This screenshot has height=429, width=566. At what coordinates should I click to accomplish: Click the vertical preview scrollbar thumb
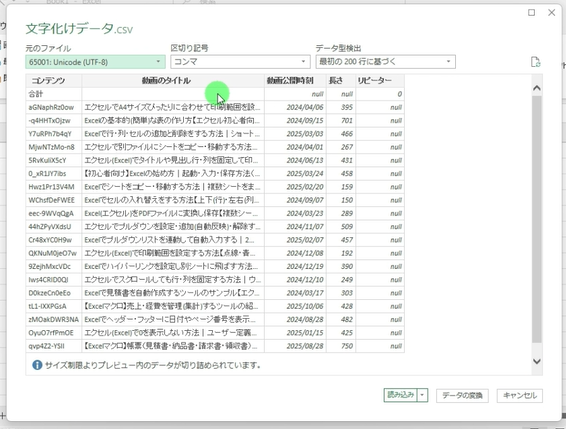[x=537, y=219]
